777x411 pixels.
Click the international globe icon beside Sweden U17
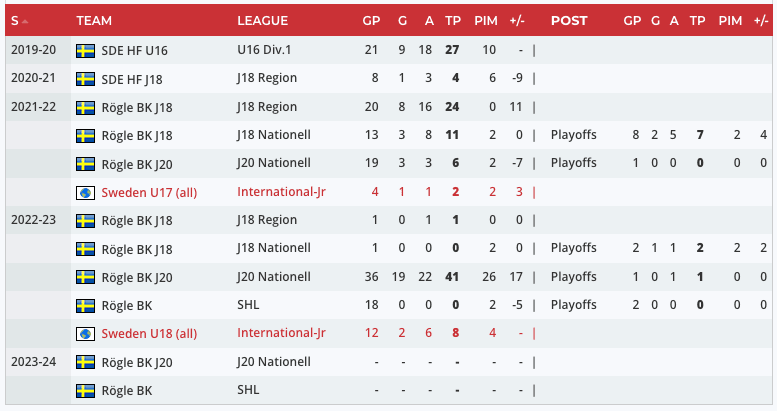click(85, 192)
